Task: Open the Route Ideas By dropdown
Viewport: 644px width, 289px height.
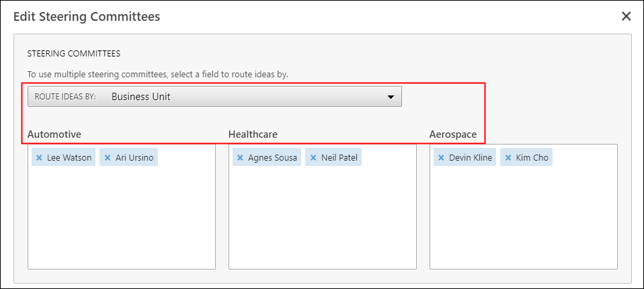Action: [214, 97]
